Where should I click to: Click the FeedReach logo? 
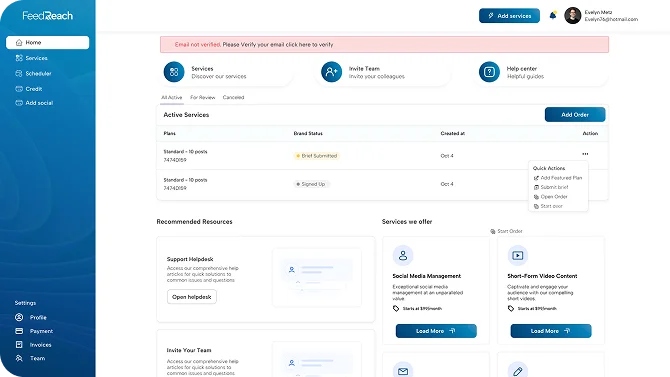click(x=47, y=16)
